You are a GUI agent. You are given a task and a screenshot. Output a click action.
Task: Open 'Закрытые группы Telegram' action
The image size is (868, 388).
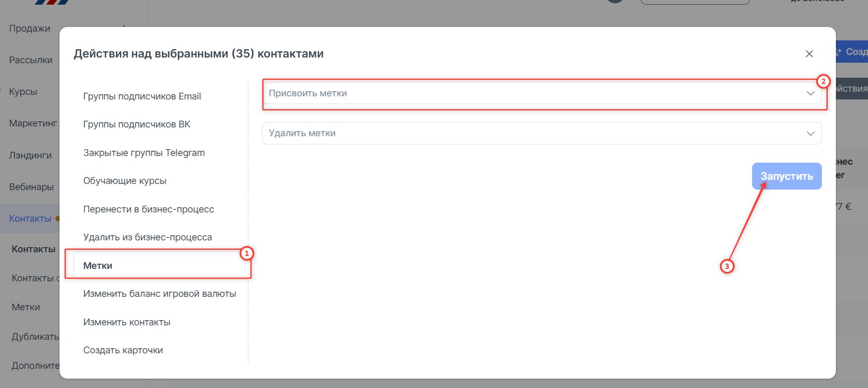point(144,153)
